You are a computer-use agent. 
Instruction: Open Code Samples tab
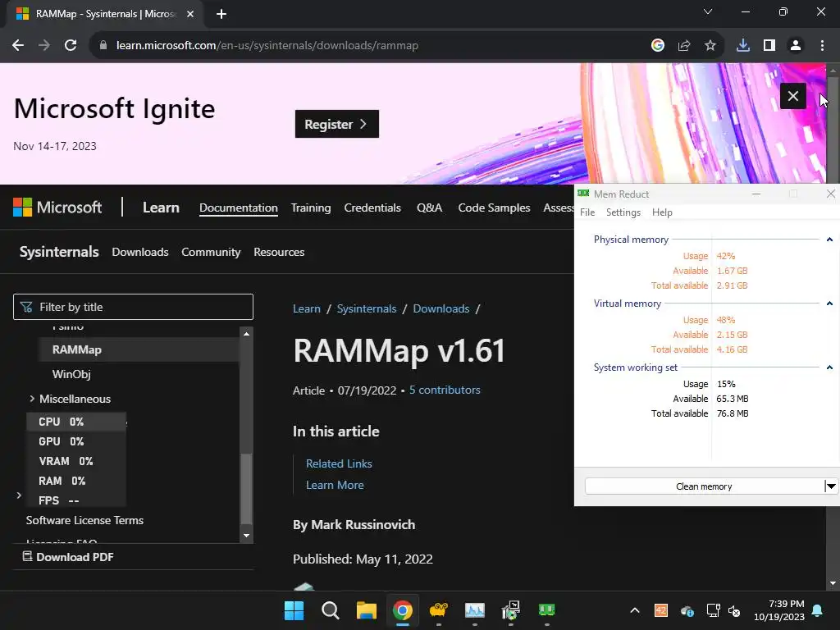[x=494, y=208]
